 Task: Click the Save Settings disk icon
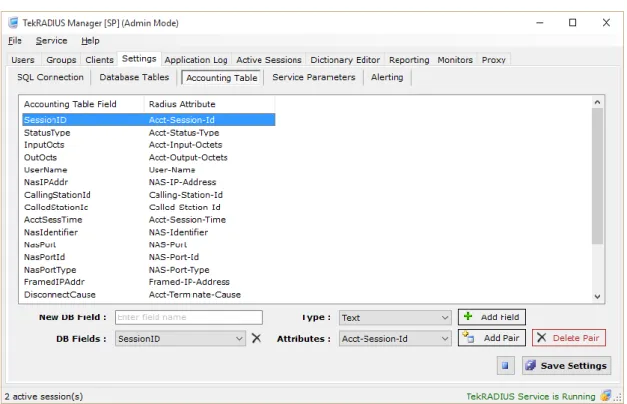(x=531, y=365)
